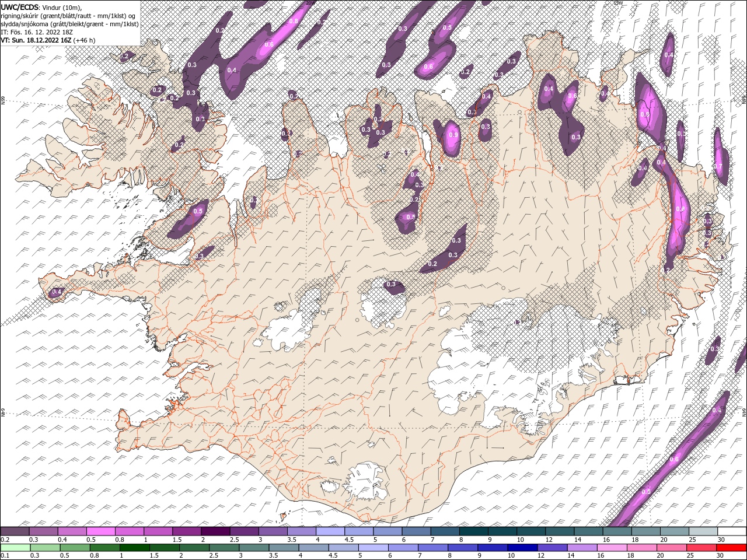Click the valid time 'VT: Sun. 18.12.2022 16Z'
The height and width of the screenshot is (560, 747).
(36, 40)
